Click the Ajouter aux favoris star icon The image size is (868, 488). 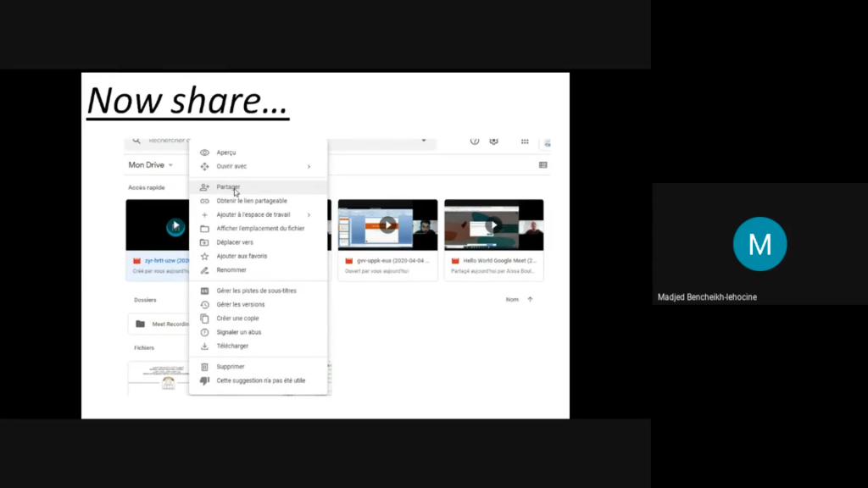[204, 256]
